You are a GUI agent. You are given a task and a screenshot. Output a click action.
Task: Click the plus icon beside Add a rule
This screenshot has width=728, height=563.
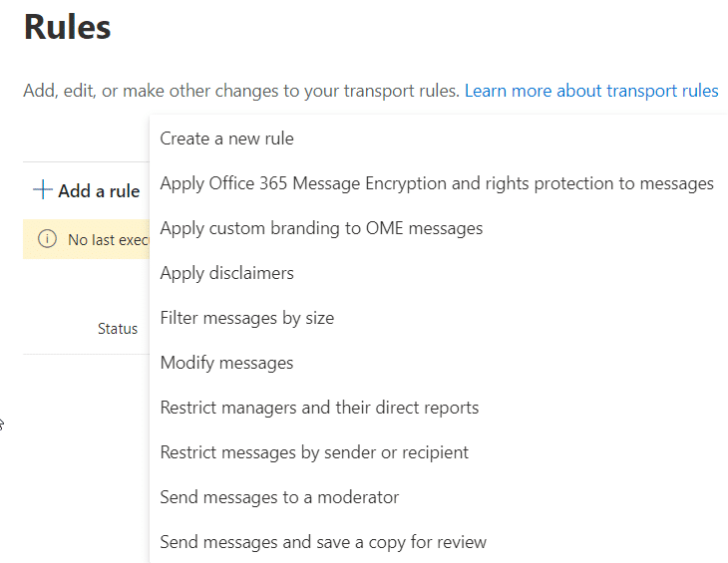point(42,190)
